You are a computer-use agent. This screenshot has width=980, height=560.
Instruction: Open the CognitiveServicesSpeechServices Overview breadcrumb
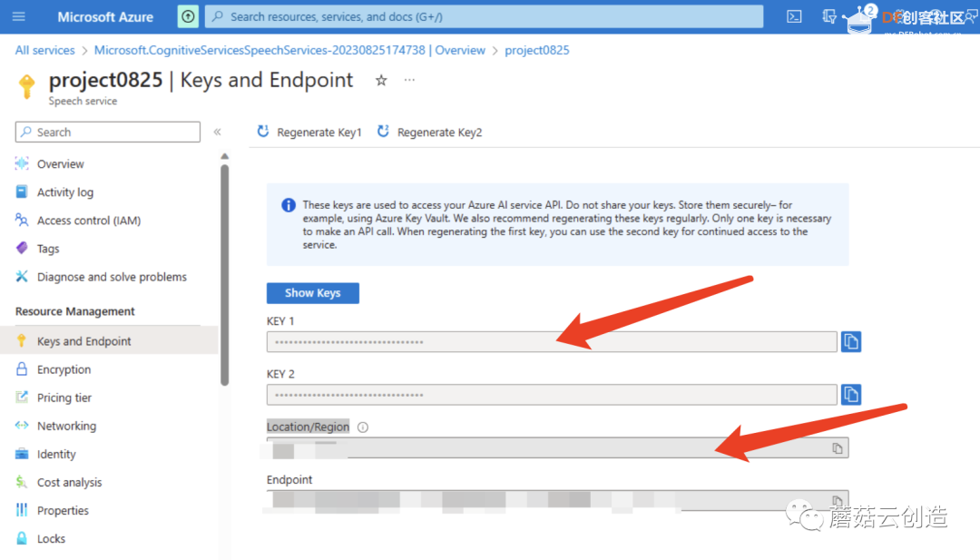289,50
